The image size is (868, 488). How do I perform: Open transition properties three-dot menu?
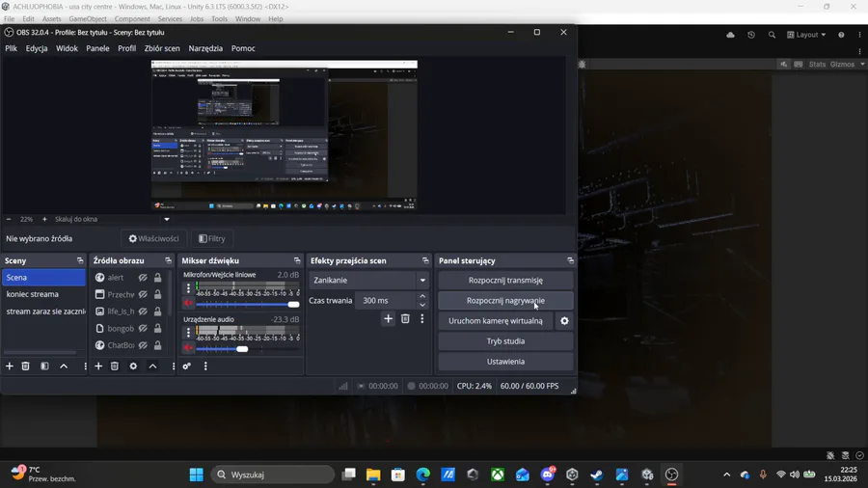(421, 318)
